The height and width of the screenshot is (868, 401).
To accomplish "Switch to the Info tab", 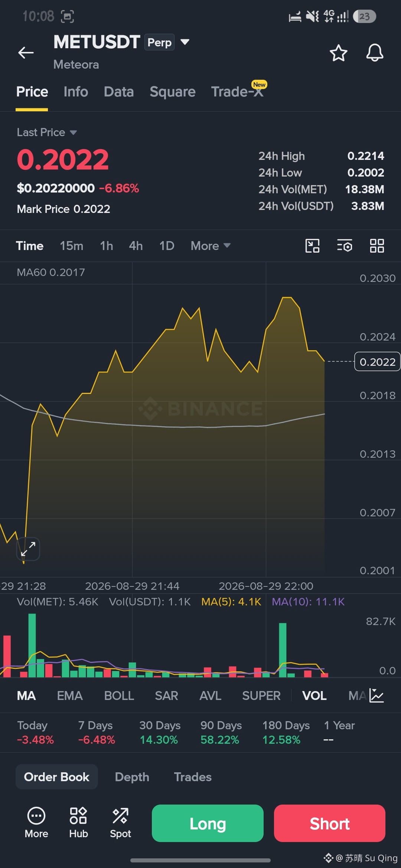I will pyautogui.click(x=76, y=92).
